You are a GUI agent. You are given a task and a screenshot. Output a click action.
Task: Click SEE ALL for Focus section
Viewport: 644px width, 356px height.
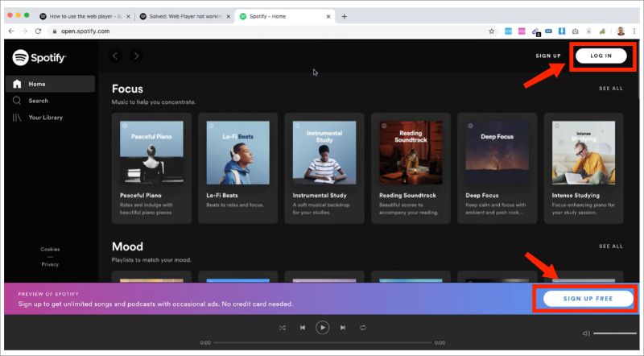pos(611,89)
